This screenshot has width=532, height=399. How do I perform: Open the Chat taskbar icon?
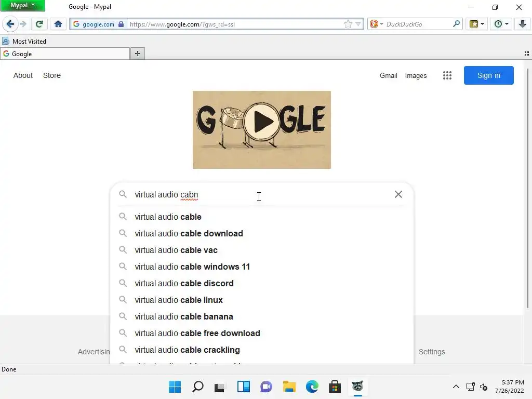pos(266,387)
